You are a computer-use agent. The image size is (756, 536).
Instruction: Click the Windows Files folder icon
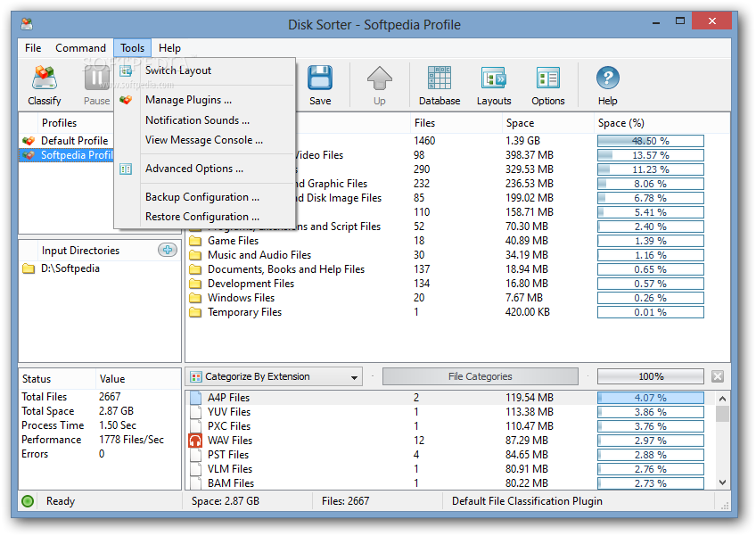click(x=195, y=298)
